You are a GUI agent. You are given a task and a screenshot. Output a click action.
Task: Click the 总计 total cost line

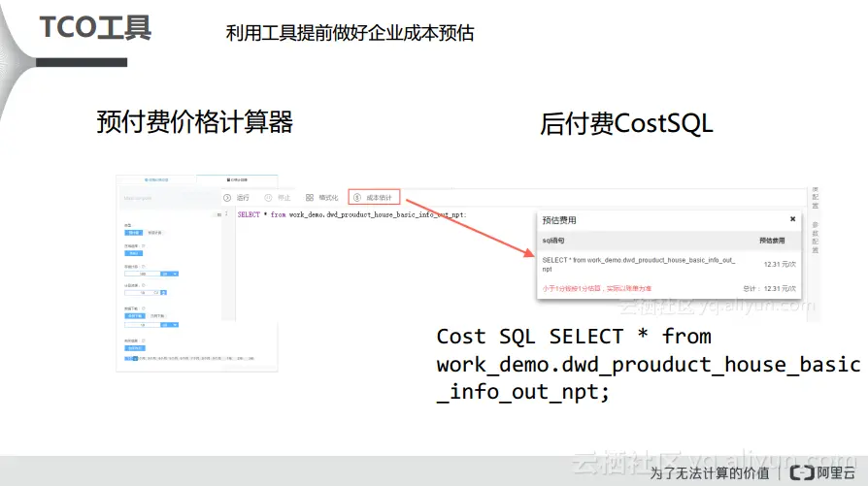tap(770, 289)
